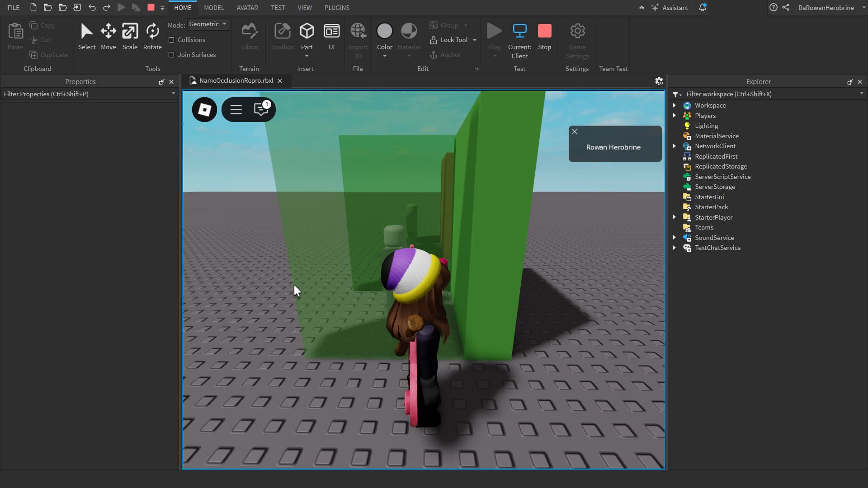Open the Terrain Editor
868x488 pixels.
click(250, 36)
